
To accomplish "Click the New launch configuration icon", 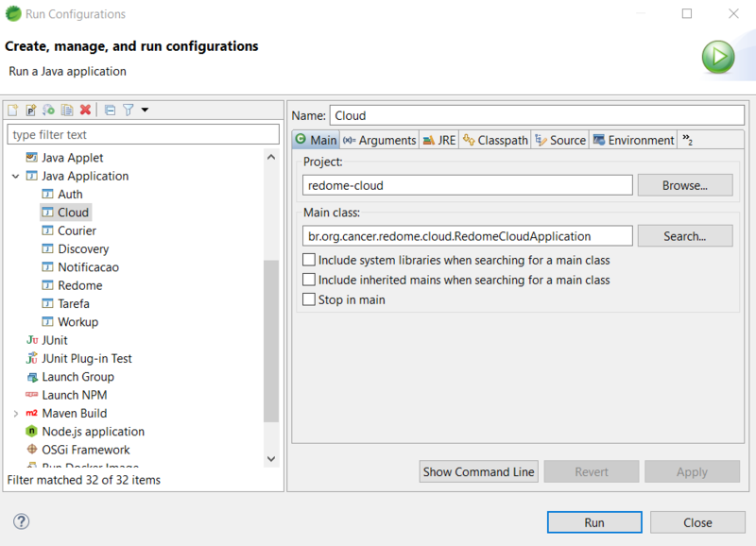I will pyautogui.click(x=13, y=111).
